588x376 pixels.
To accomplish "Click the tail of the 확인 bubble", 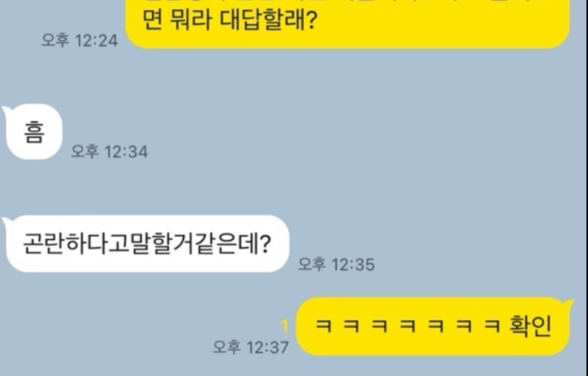I will click(x=569, y=304).
